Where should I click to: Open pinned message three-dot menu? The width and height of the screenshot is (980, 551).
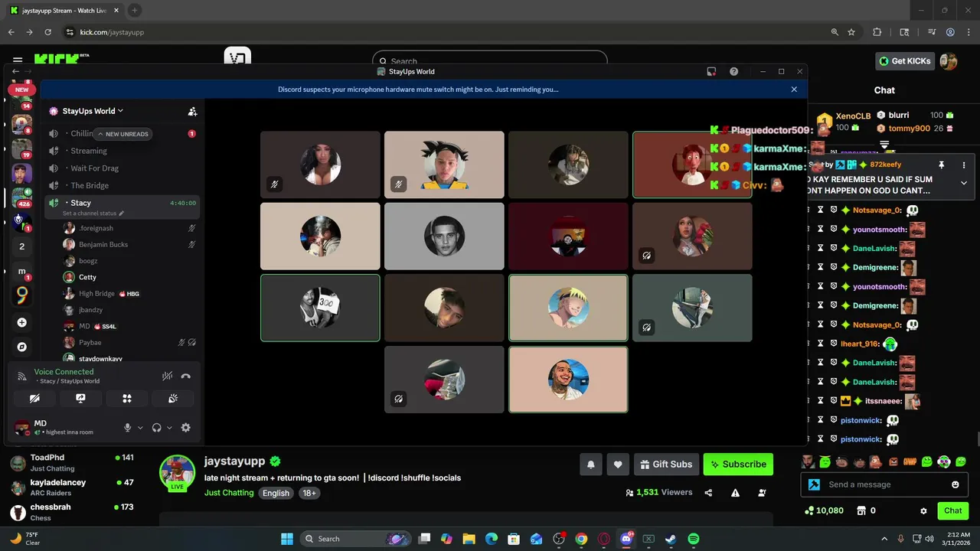(x=964, y=165)
